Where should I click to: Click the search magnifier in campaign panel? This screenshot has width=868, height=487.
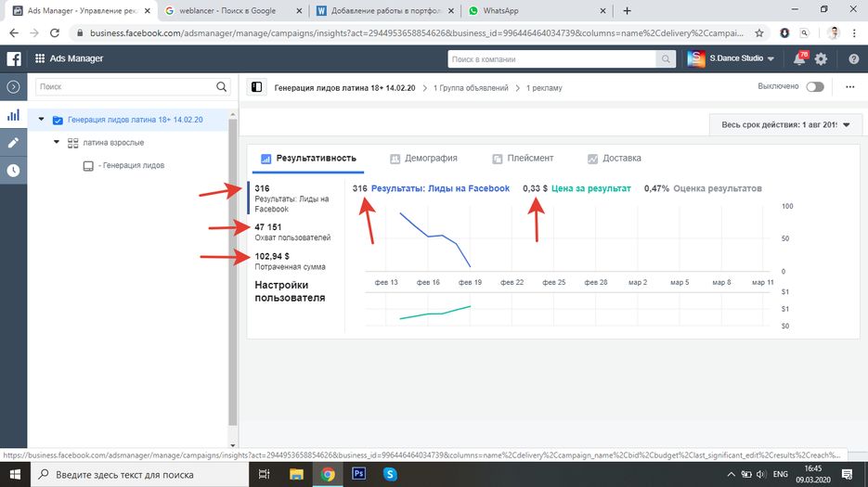222,87
